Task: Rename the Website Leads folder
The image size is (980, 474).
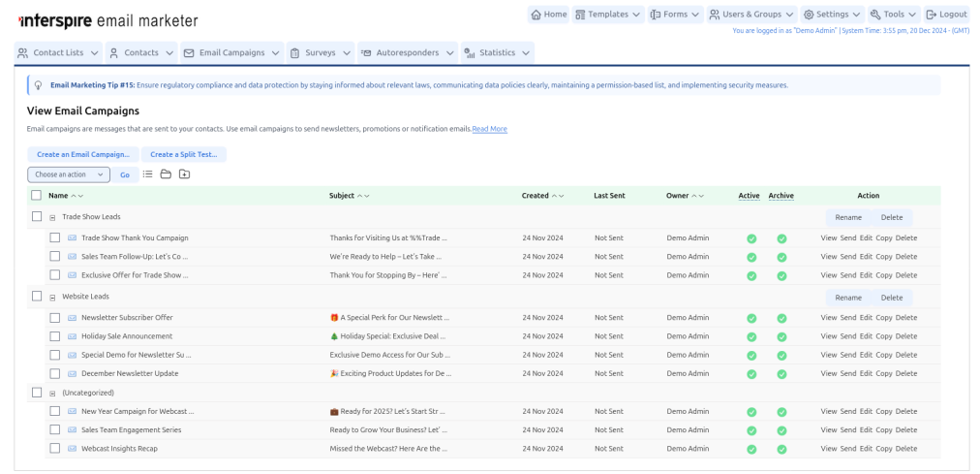Action: pos(848,298)
